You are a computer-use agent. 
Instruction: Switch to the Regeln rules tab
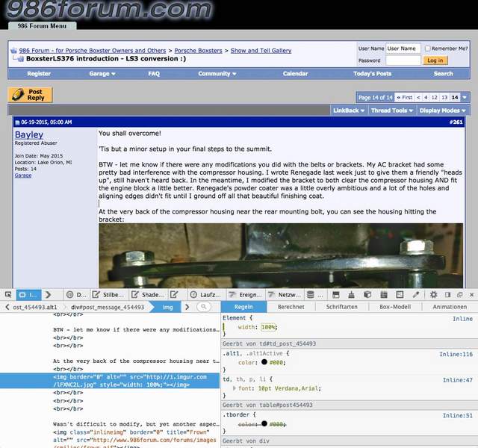click(x=243, y=307)
